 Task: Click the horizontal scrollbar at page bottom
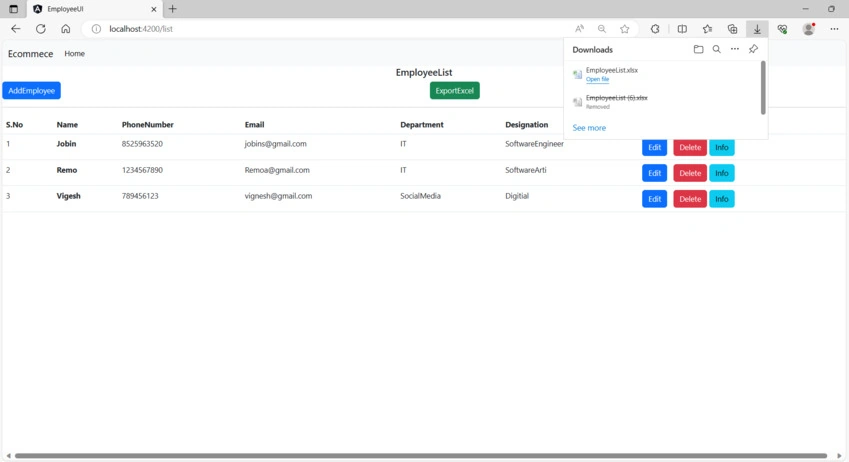click(420, 456)
